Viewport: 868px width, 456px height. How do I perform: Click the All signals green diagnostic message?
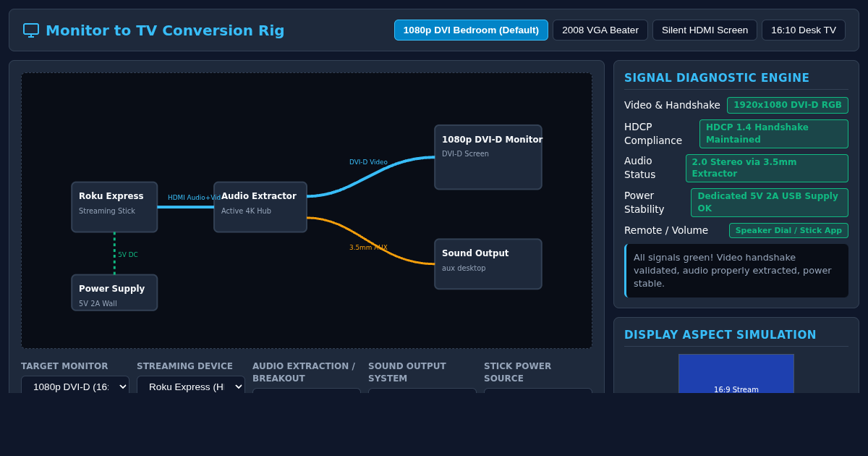(736, 271)
